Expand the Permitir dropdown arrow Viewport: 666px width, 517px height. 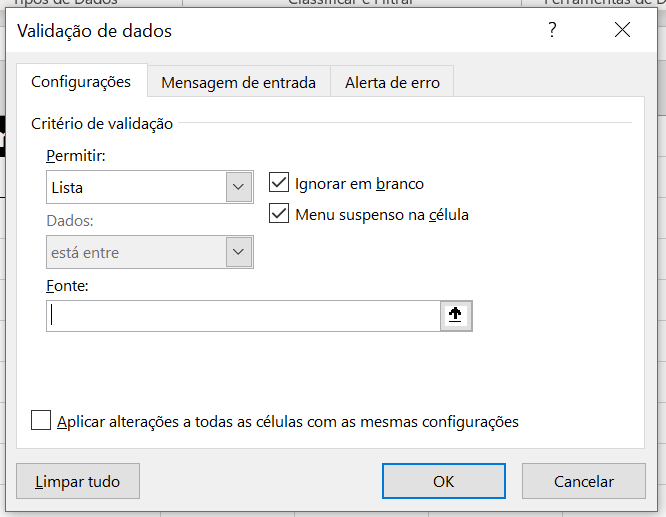click(x=238, y=187)
